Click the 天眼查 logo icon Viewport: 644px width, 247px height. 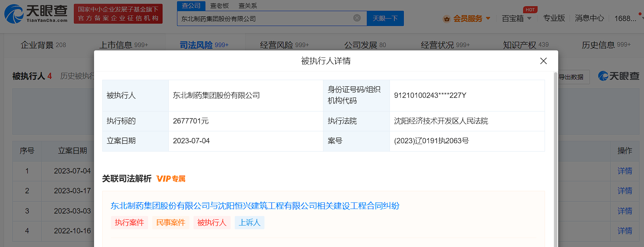pyautogui.click(x=14, y=14)
